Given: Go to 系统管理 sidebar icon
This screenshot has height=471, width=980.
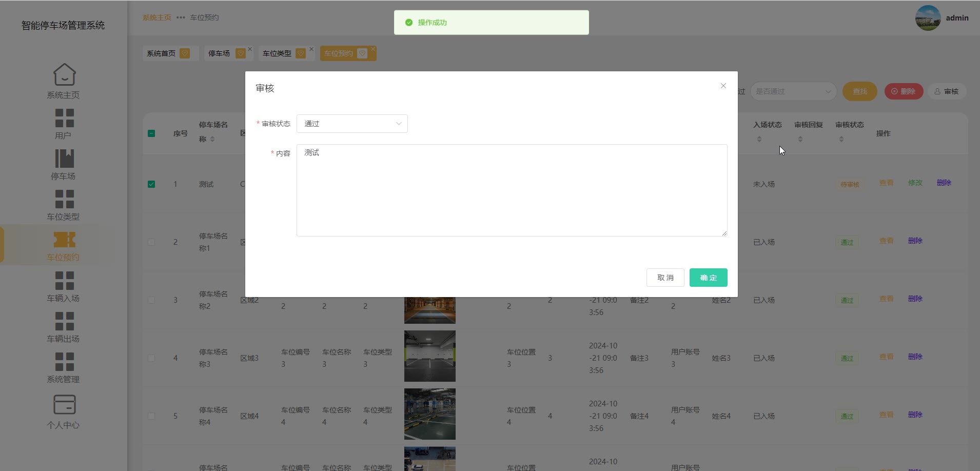Looking at the screenshot, I should pos(64,361).
